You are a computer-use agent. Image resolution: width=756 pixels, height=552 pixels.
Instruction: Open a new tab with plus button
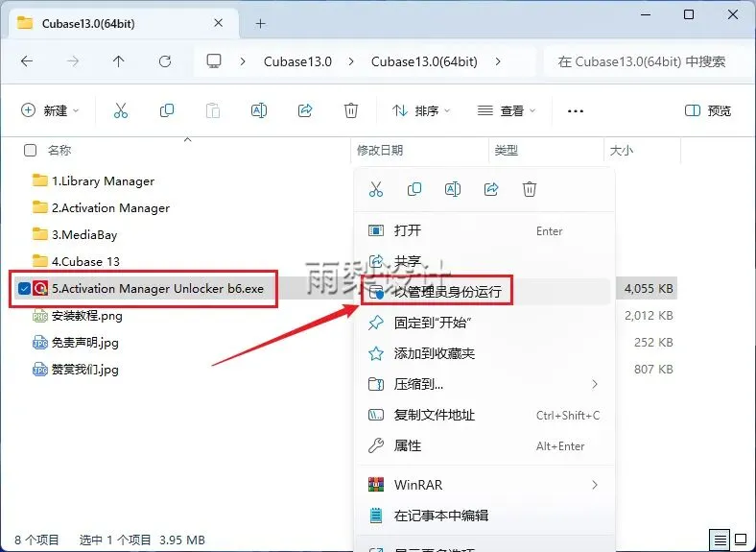point(260,23)
